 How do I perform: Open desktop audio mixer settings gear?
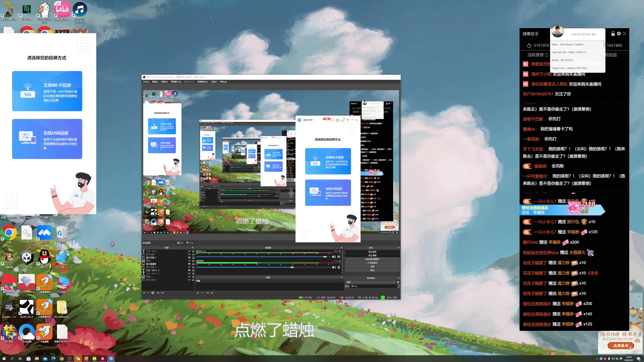(339, 267)
